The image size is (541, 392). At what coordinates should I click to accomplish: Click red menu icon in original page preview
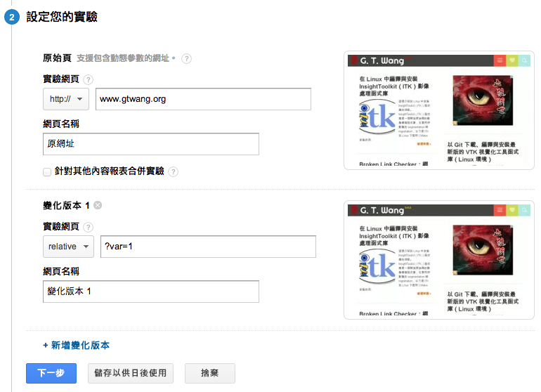pyautogui.click(x=500, y=60)
